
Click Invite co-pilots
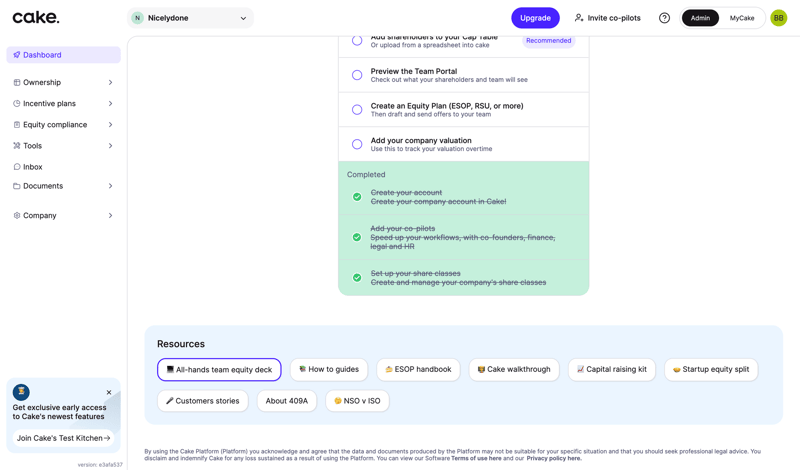[607, 18]
